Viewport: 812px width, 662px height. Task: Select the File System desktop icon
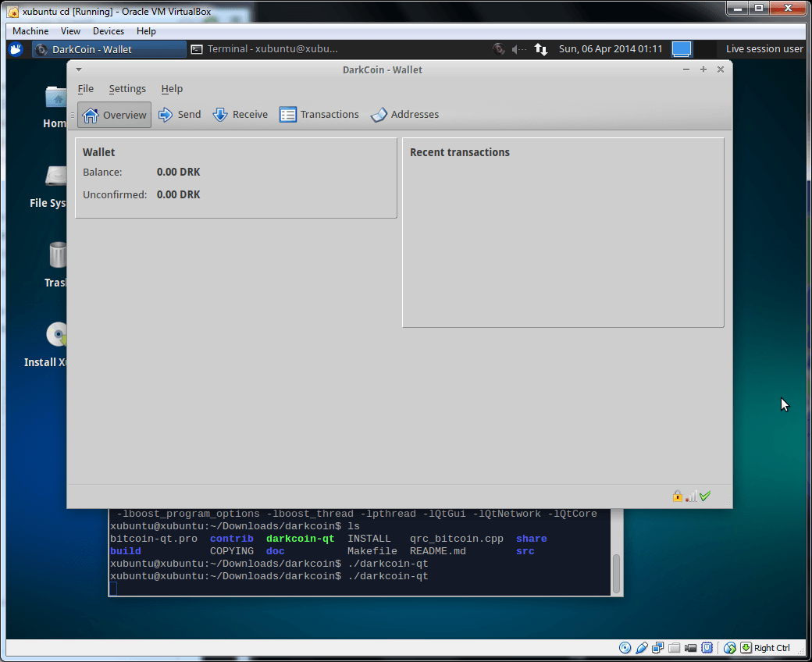[48, 187]
